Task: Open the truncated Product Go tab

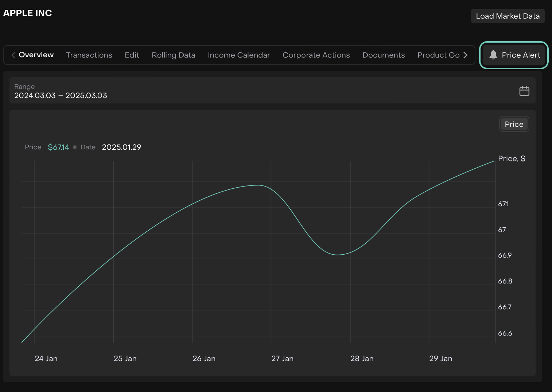Action: 438,55
